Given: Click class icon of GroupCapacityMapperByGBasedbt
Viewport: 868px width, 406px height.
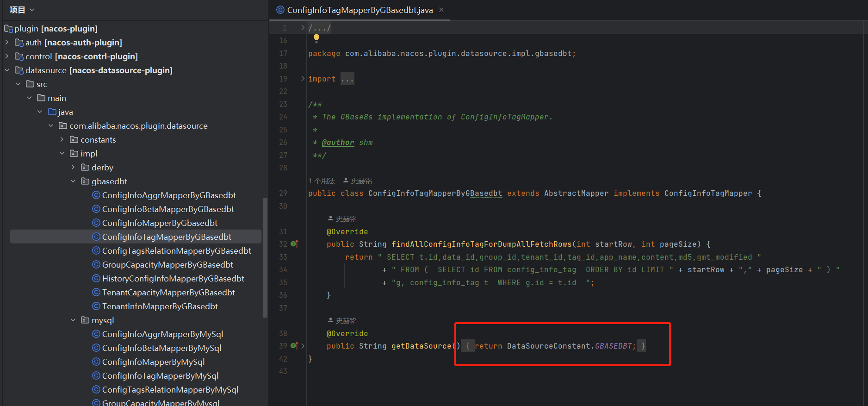Looking at the screenshot, I should (x=96, y=264).
